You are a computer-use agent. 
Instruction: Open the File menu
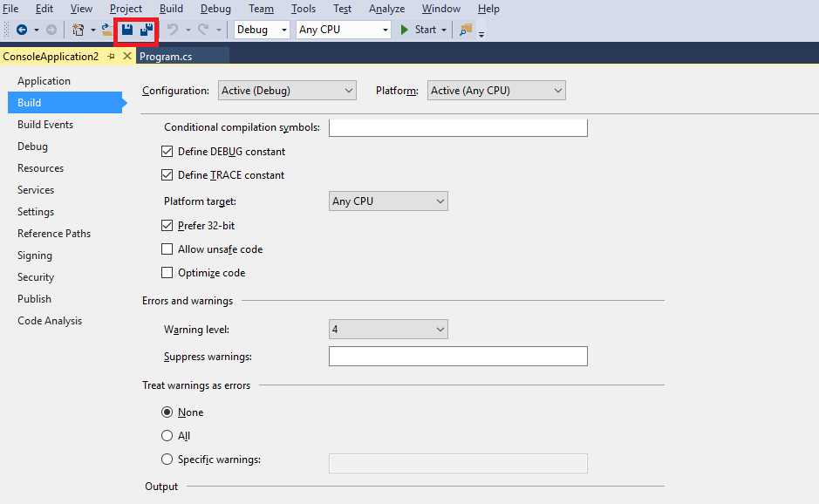(x=10, y=9)
